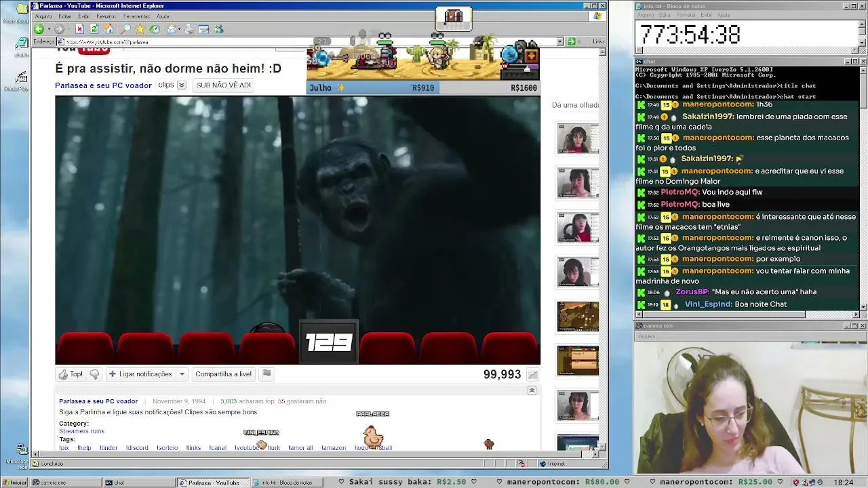Click the Links toolbar label in Internet Explorer

(598, 41)
